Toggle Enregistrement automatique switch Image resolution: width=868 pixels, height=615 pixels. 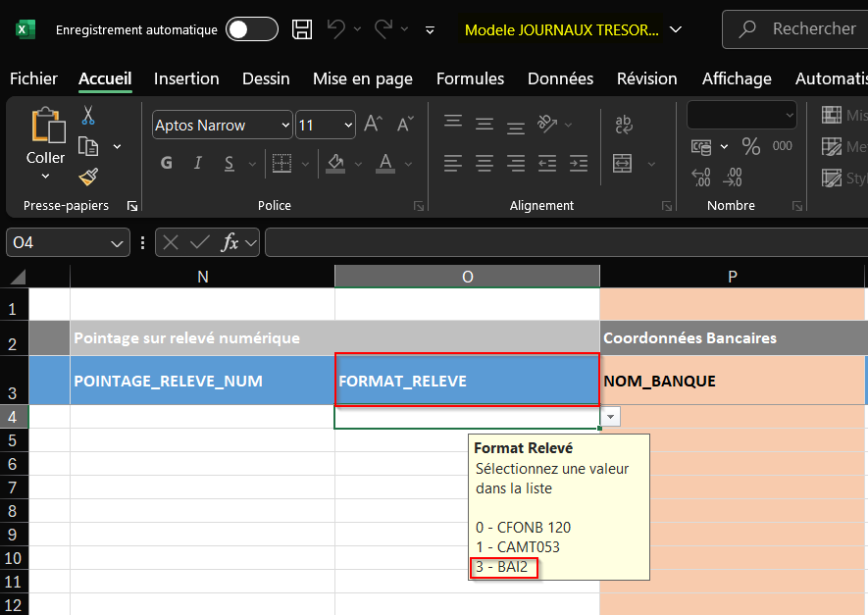coord(251,29)
